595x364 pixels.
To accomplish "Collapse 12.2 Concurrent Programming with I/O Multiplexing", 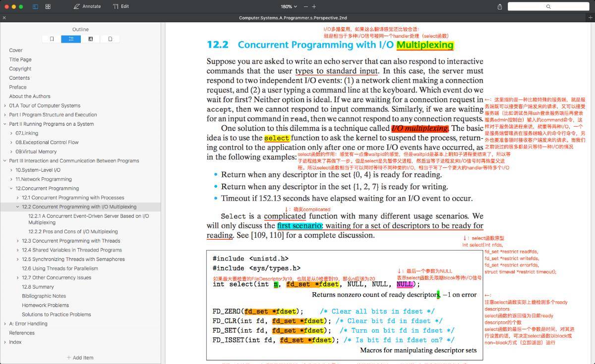I will (17, 207).
